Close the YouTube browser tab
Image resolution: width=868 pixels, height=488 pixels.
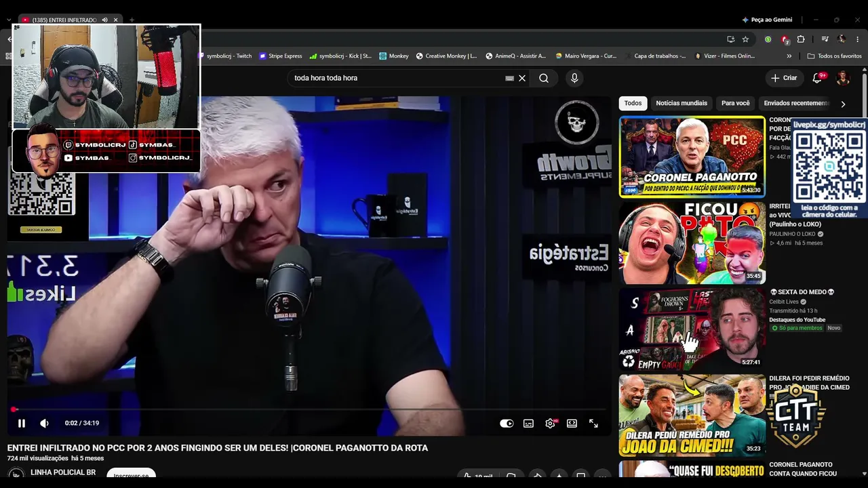point(116,20)
